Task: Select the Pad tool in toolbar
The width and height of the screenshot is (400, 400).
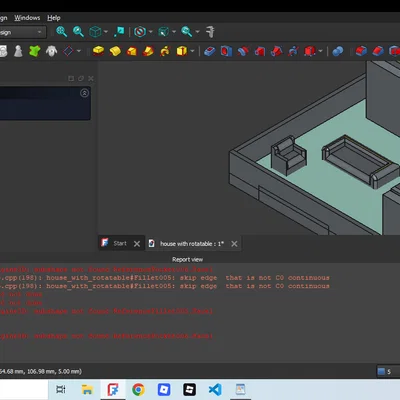Action: click(98, 51)
